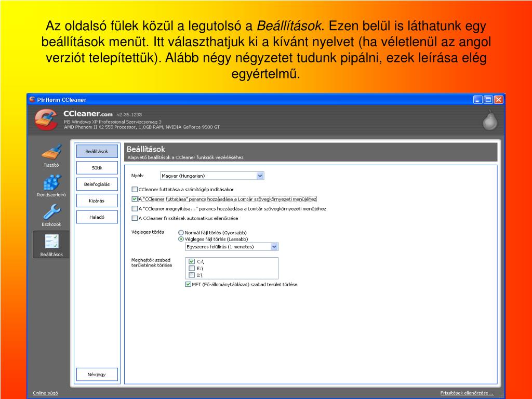Click the Nyelv label
532x399 pixels.
pyautogui.click(x=137, y=176)
